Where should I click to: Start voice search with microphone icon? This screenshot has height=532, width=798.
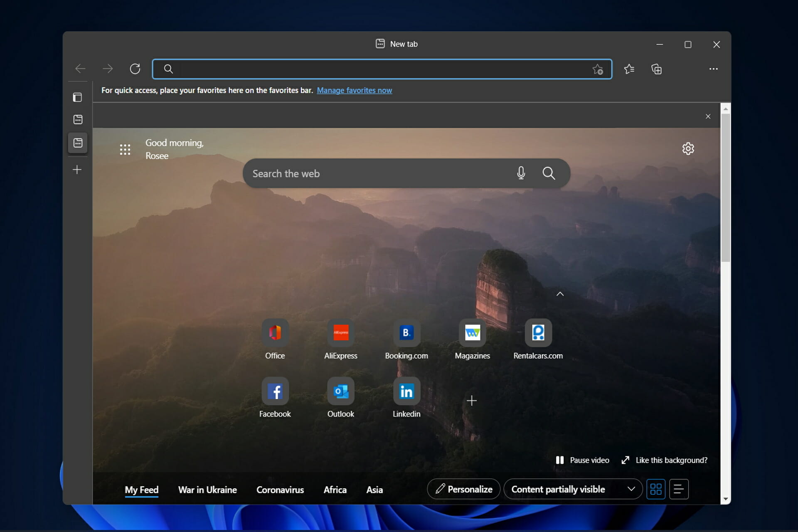click(x=521, y=173)
